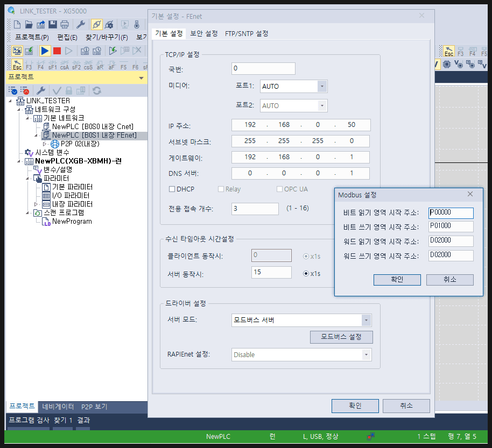Collapse the 스캔 프로그램 tree node
This screenshot has width=492, height=448.
[x=27, y=213]
